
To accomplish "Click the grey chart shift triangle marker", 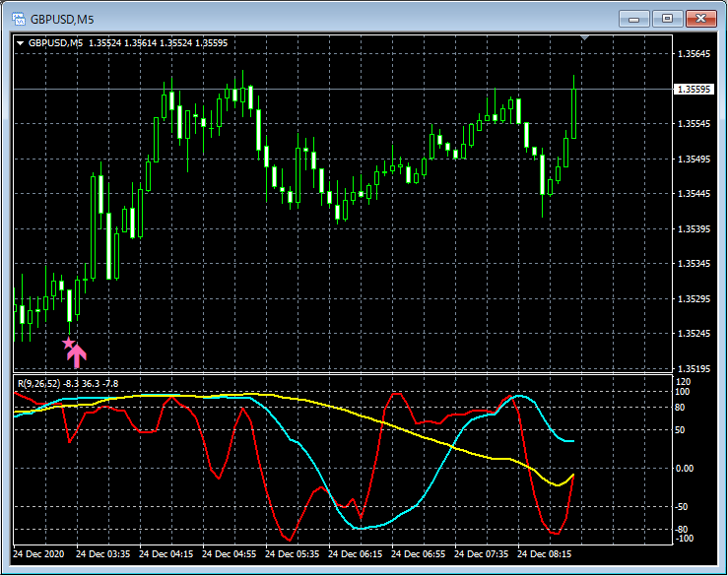I will pyautogui.click(x=586, y=38).
